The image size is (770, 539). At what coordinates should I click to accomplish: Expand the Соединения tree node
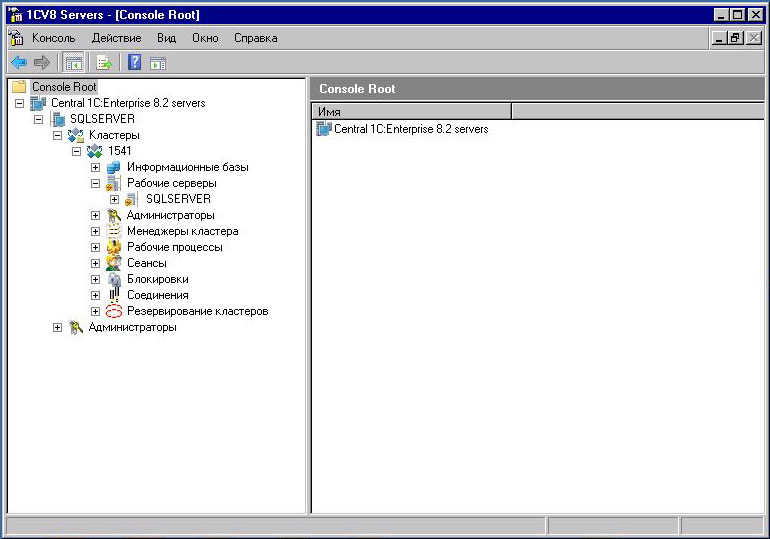click(96, 295)
